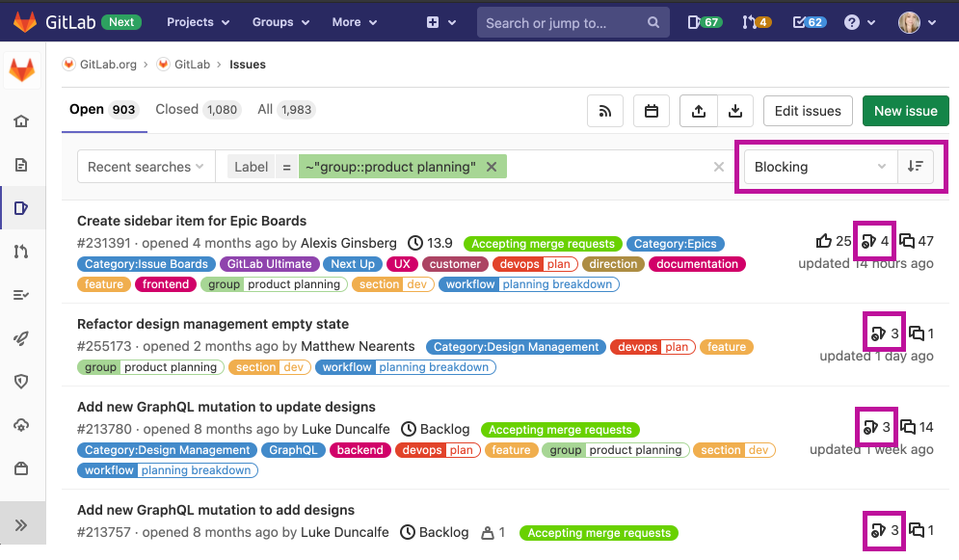Open the to-do list icon showing 62
The width and height of the screenshot is (959, 560).
point(810,22)
